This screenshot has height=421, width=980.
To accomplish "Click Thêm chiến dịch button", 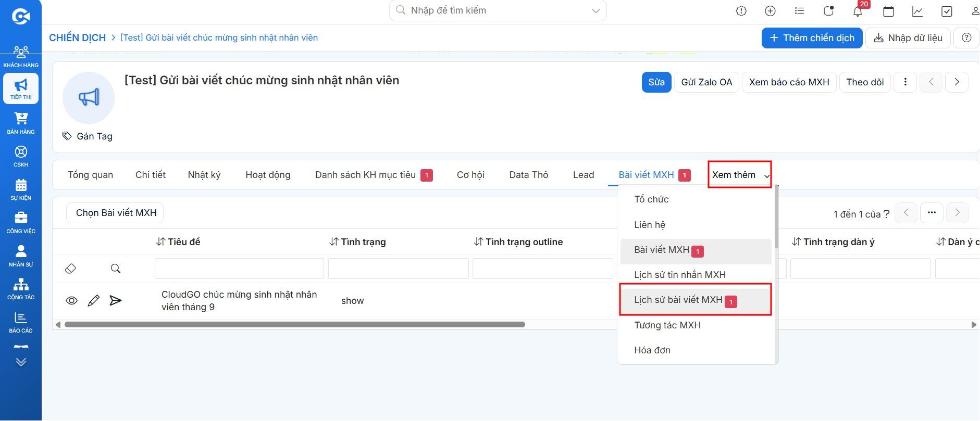I will (x=812, y=38).
